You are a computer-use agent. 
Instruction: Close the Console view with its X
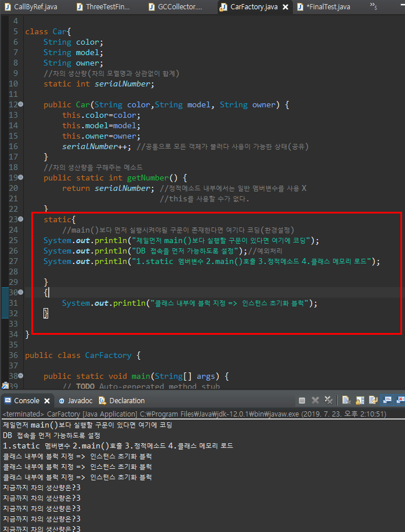[x=47, y=401]
